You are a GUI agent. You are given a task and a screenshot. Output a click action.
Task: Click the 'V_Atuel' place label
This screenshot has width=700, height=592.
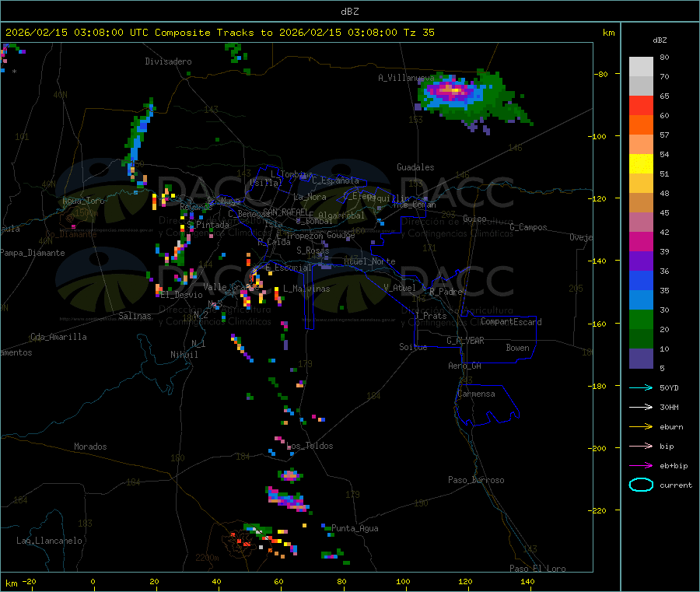point(400,288)
